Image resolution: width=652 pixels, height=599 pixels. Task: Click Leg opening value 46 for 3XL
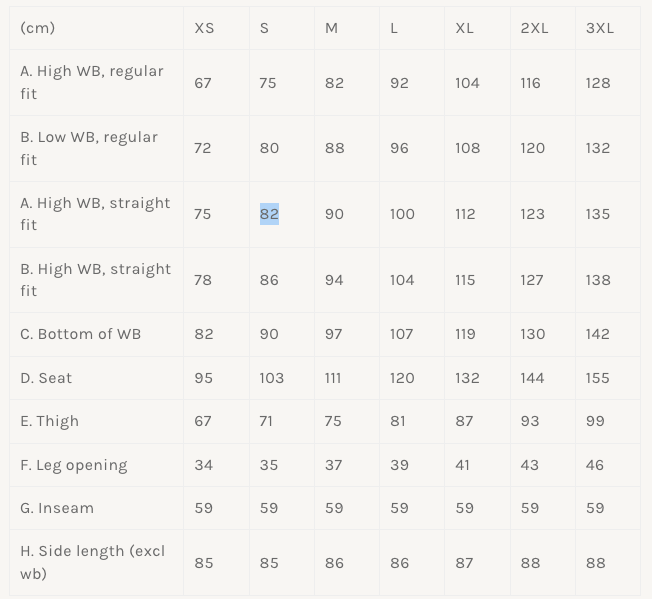pos(595,465)
